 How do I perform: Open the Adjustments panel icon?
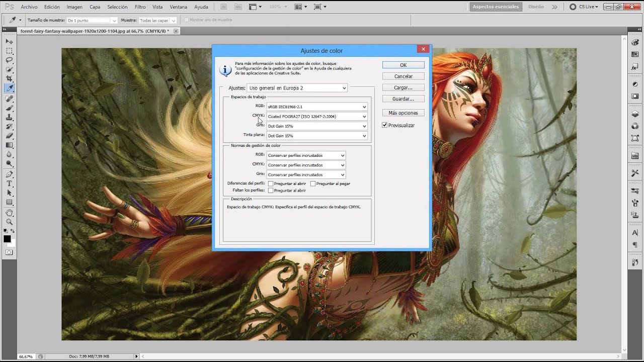pos(635,84)
